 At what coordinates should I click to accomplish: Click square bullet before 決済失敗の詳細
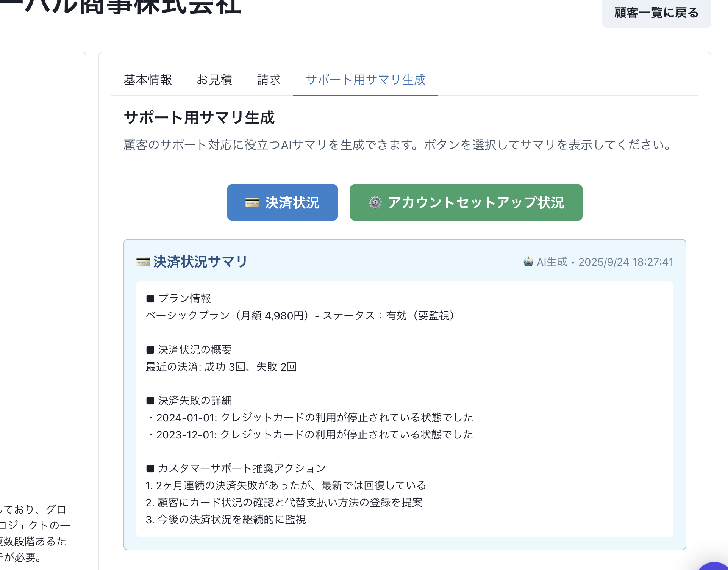[150, 401]
